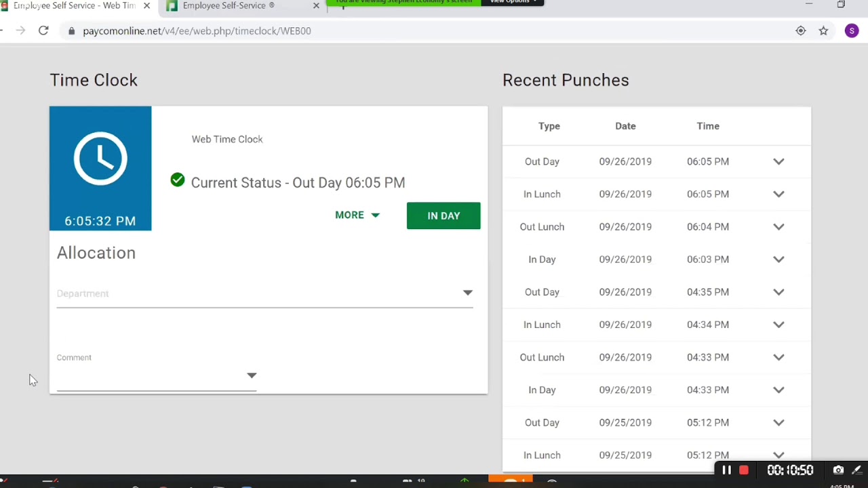Click the 00:10:50 recording timer
Image resolution: width=868 pixels, height=488 pixels.
click(x=790, y=470)
